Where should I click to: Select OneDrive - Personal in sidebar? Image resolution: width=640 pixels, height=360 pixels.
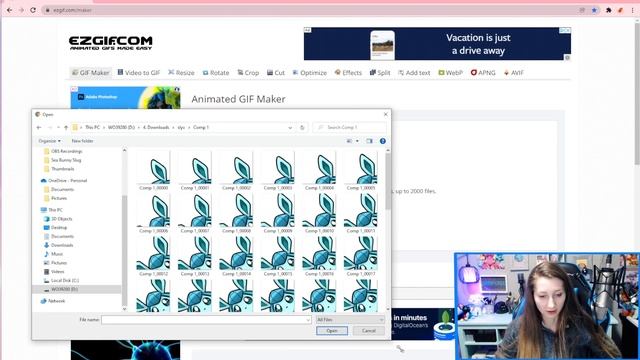[67, 180]
